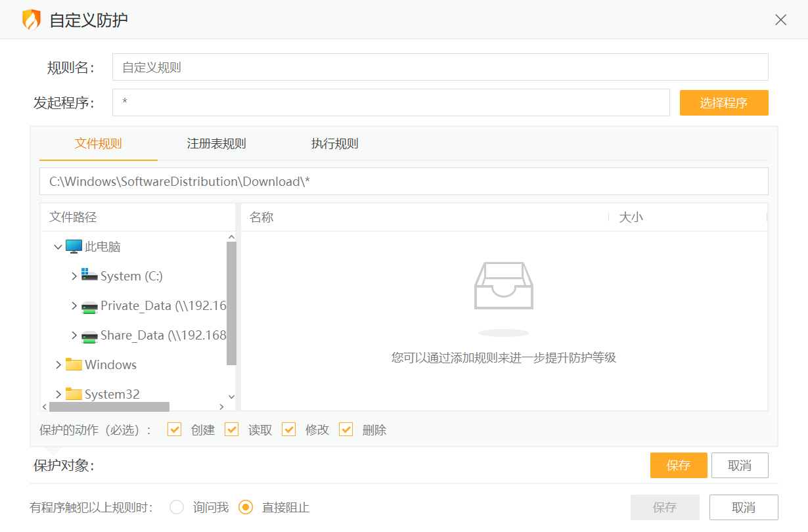Choose the 询问我 radio option

[177, 507]
